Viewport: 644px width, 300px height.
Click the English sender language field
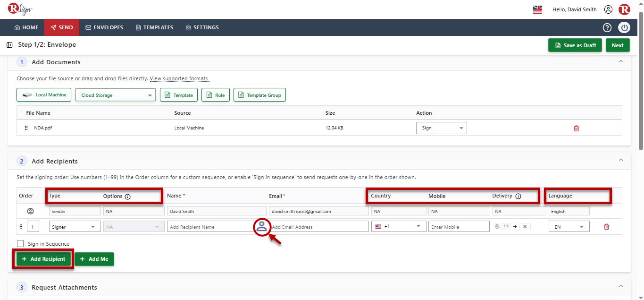[x=569, y=211]
